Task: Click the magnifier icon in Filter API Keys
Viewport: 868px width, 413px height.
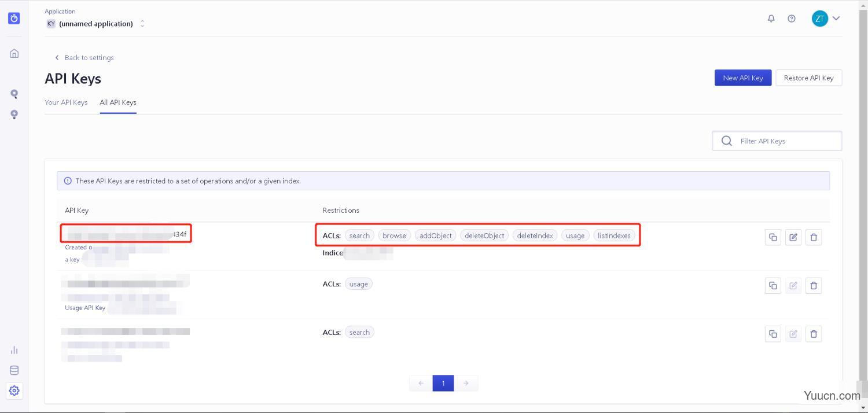Action: click(726, 141)
